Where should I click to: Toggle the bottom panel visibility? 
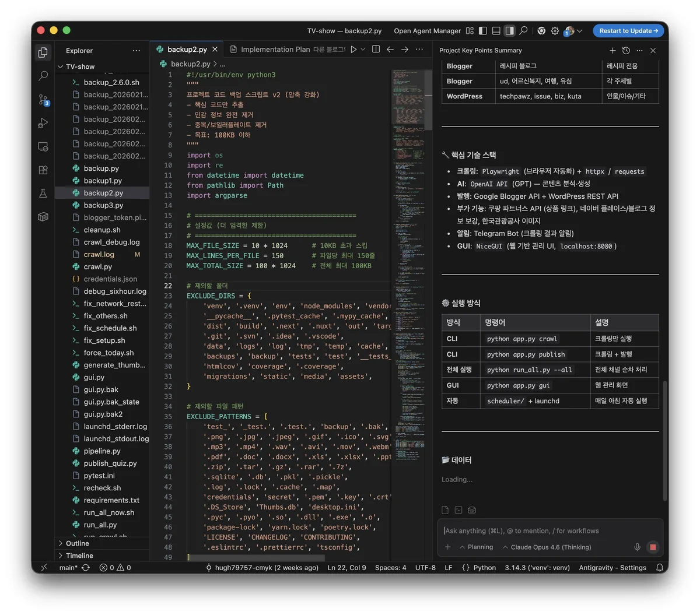496,30
